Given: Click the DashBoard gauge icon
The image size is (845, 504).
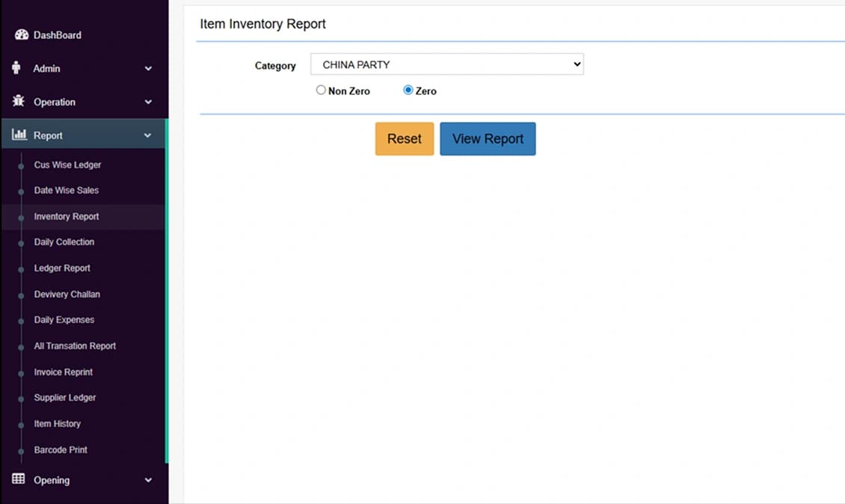Looking at the screenshot, I should [x=21, y=35].
